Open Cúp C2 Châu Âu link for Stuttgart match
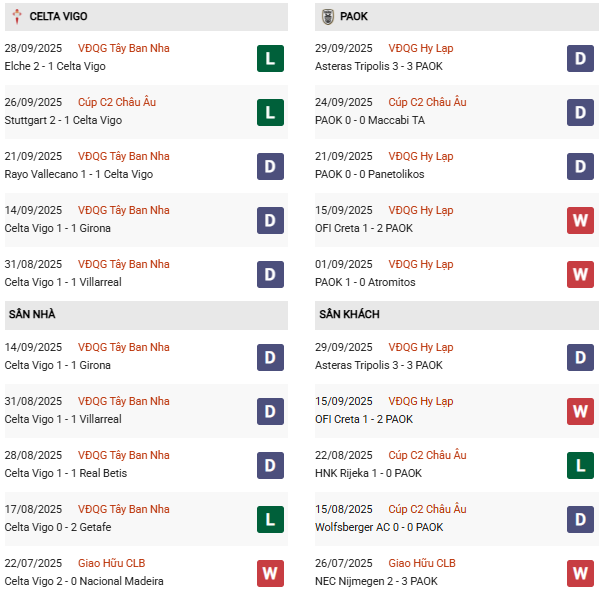This screenshot has height=595, width=600. [x=117, y=102]
